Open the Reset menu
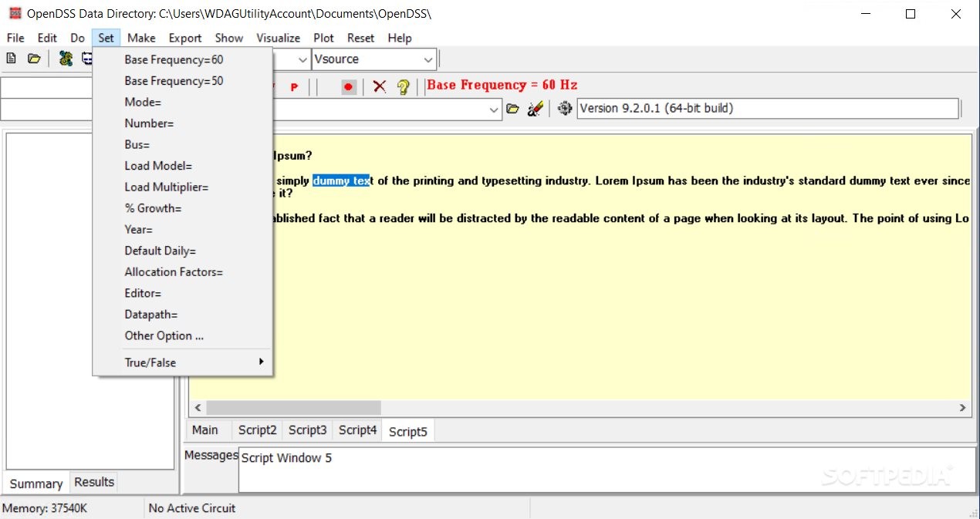The height and width of the screenshot is (519, 980). point(360,38)
